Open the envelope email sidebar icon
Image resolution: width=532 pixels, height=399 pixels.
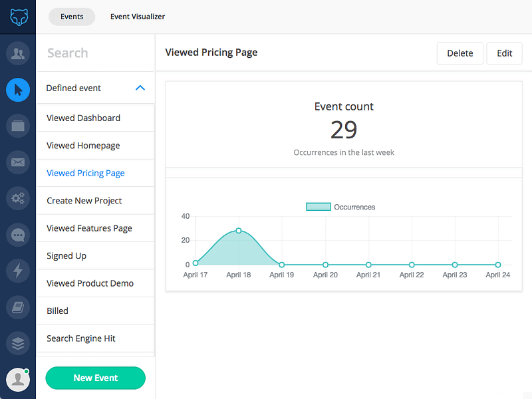click(18, 162)
